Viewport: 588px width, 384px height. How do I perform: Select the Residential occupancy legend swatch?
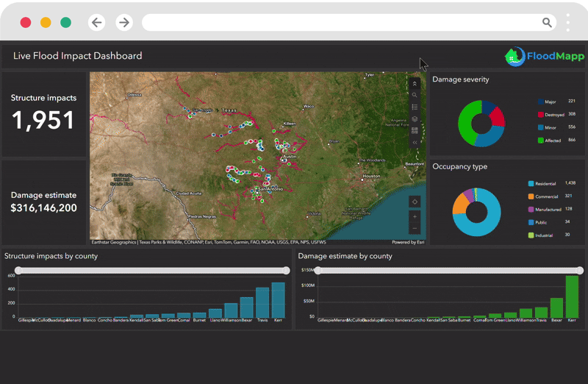(531, 184)
